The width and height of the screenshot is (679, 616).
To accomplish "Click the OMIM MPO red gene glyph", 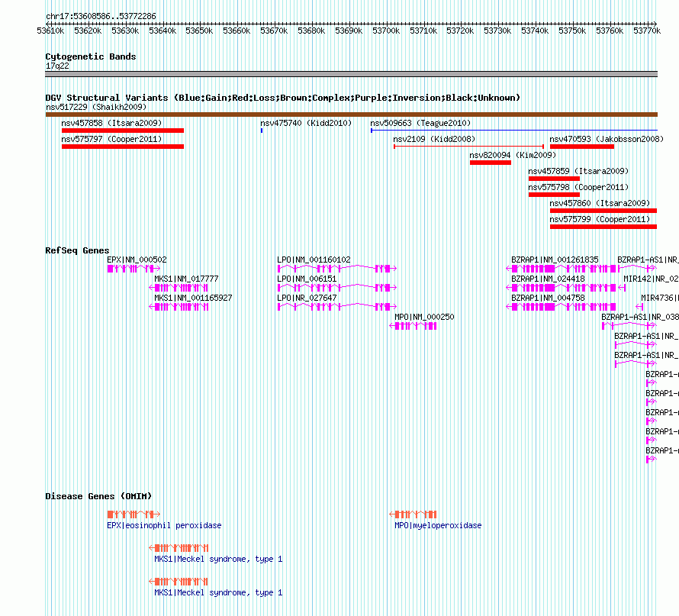I will (x=413, y=514).
